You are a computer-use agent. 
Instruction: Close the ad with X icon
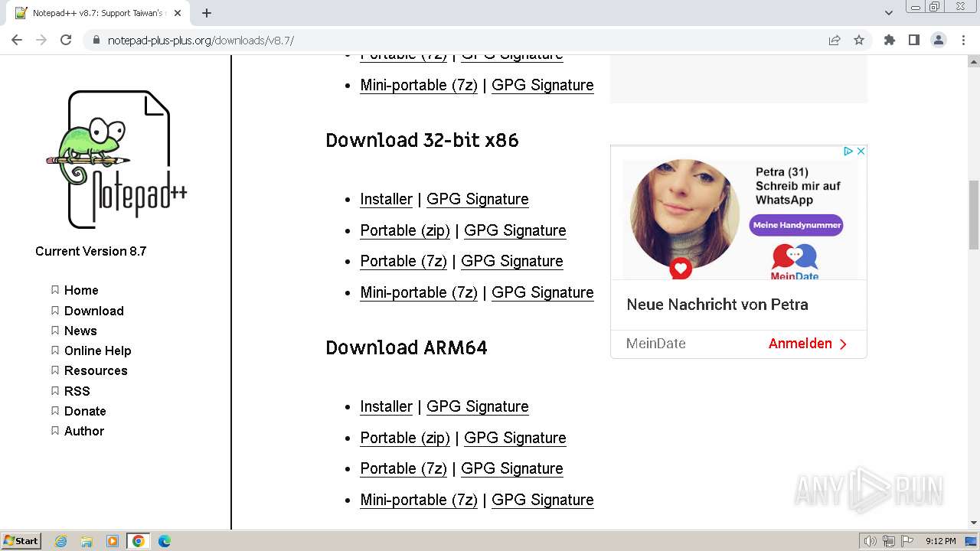point(861,152)
